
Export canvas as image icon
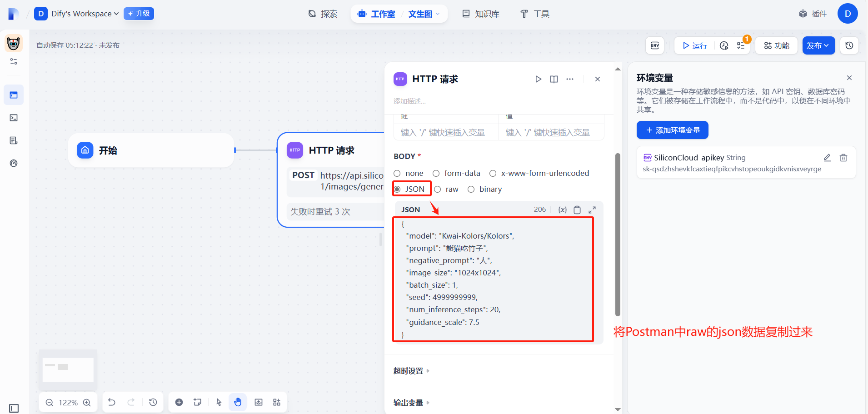tap(259, 402)
